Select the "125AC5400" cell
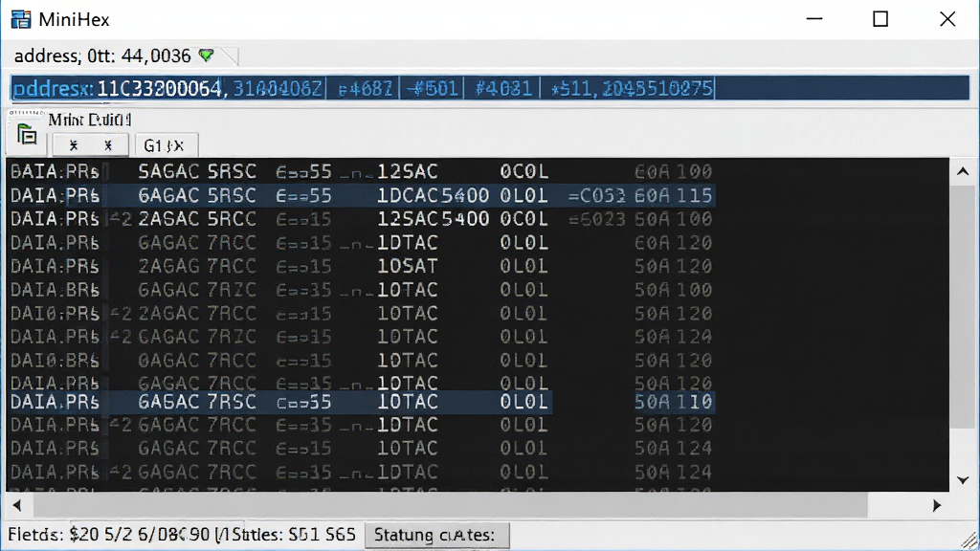 click(x=433, y=219)
